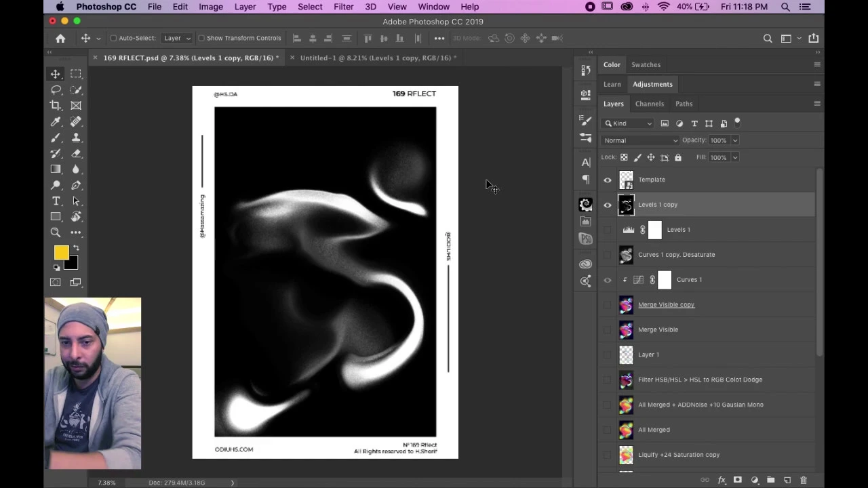Enable Show Transform Controls checkbox
The image size is (868, 488).
[x=201, y=39]
